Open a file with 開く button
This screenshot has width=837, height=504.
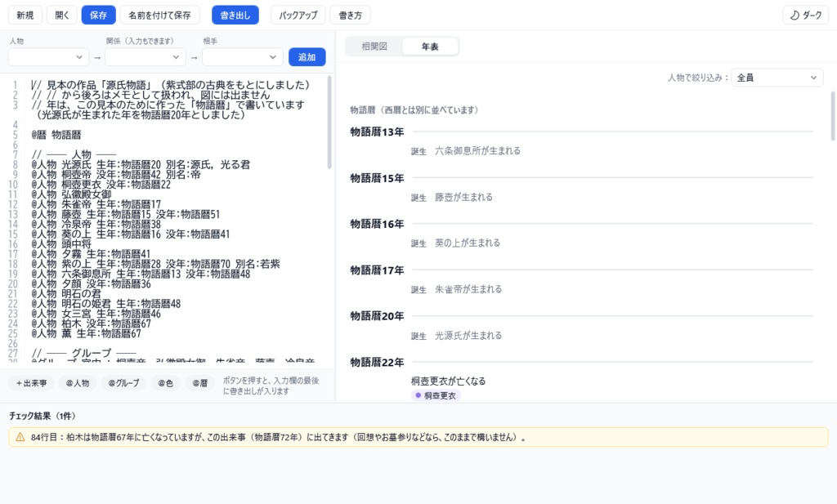point(62,15)
